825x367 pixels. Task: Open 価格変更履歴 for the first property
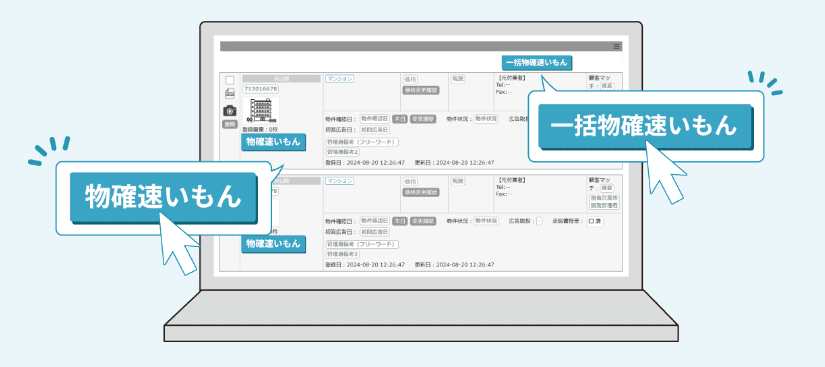(420, 90)
